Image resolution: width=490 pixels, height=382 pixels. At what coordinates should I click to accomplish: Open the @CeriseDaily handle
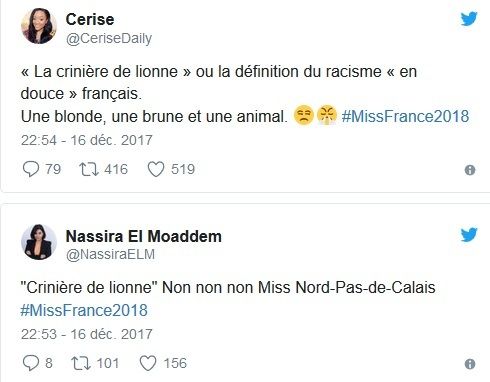pyautogui.click(x=109, y=39)
